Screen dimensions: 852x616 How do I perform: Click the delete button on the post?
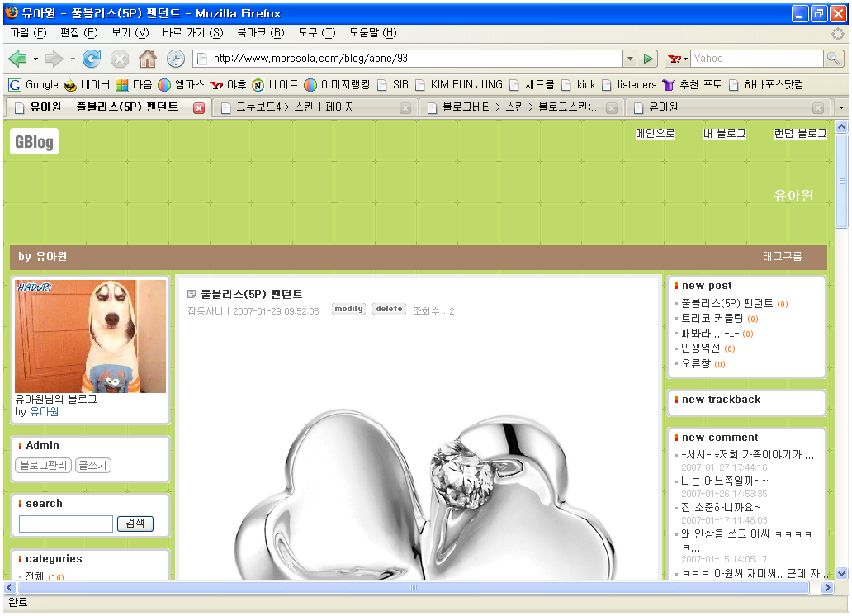[x=389, y=310]
